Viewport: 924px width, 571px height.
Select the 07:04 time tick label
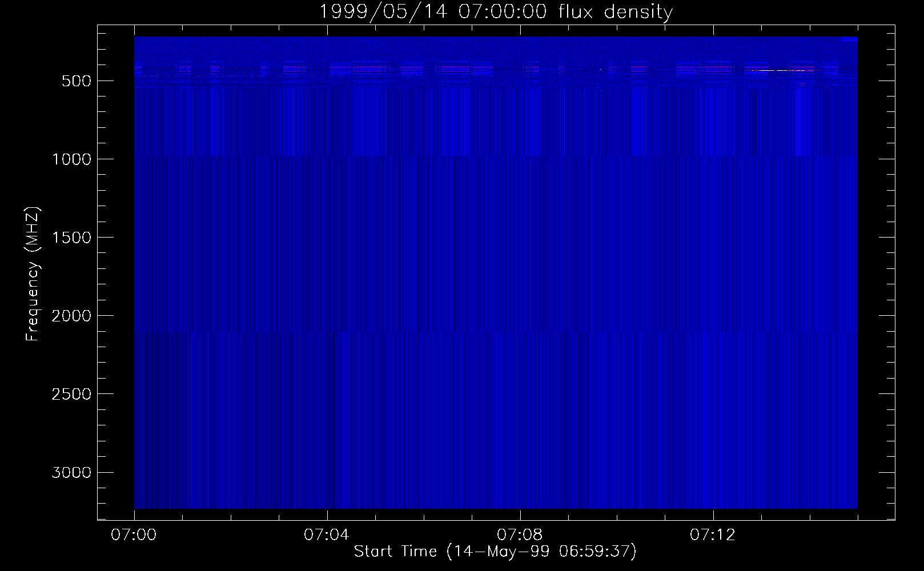(x=327, y=535)
